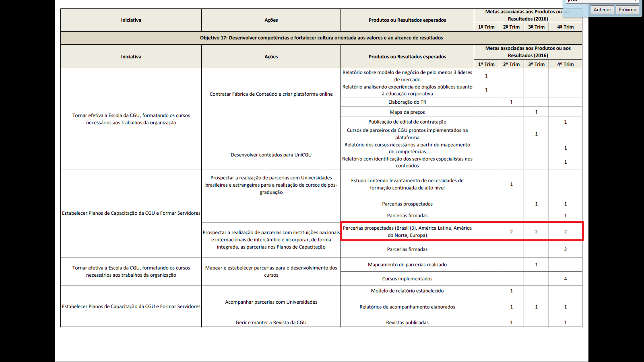Click Modelo de relatório estabelecido cell
644x362 pixels.
point(407,291)
